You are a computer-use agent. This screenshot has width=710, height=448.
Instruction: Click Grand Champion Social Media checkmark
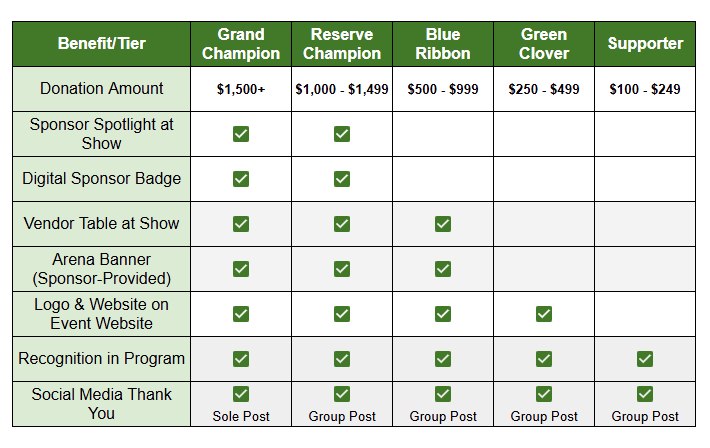click(x=241, y=394)
